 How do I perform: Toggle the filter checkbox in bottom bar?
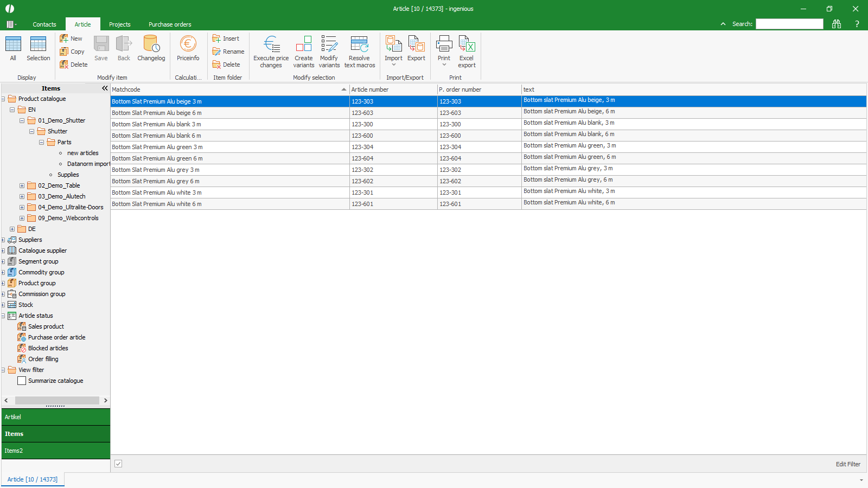click(x=118, y=464)
